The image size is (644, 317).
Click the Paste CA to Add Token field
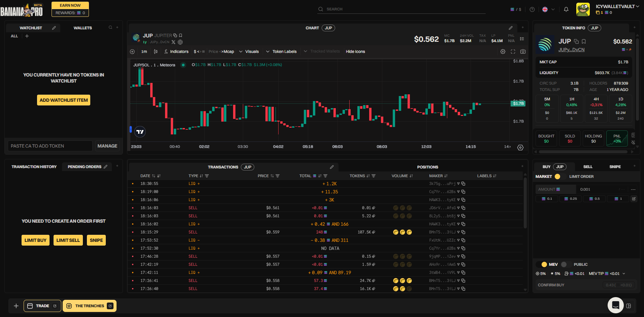tap(50, 146)
